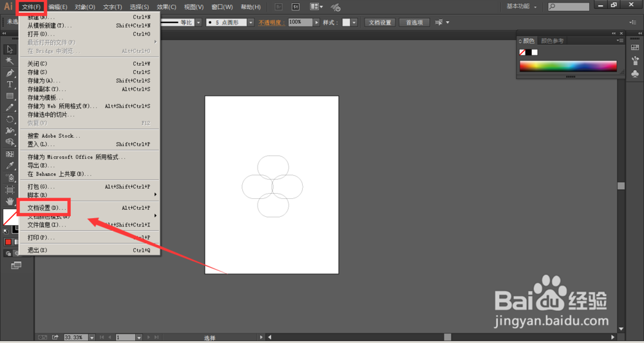Open the 5 点圆形 brush dropdown

point(251,23)
